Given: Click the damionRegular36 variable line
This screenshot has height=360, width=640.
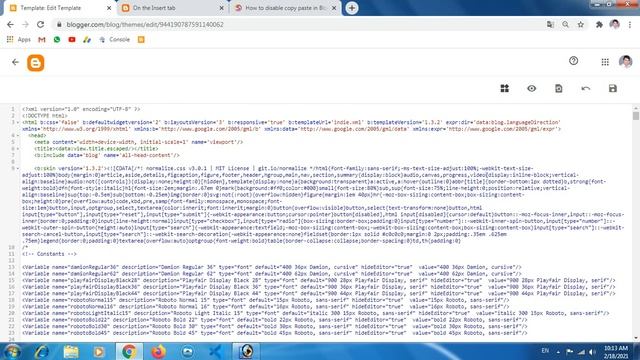Looking at the screenshot, I should [x=272, y=267].
